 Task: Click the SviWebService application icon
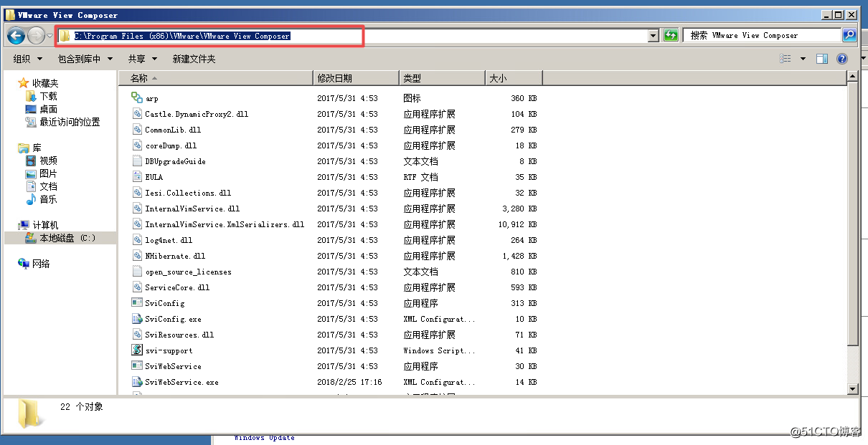[137, 366]
